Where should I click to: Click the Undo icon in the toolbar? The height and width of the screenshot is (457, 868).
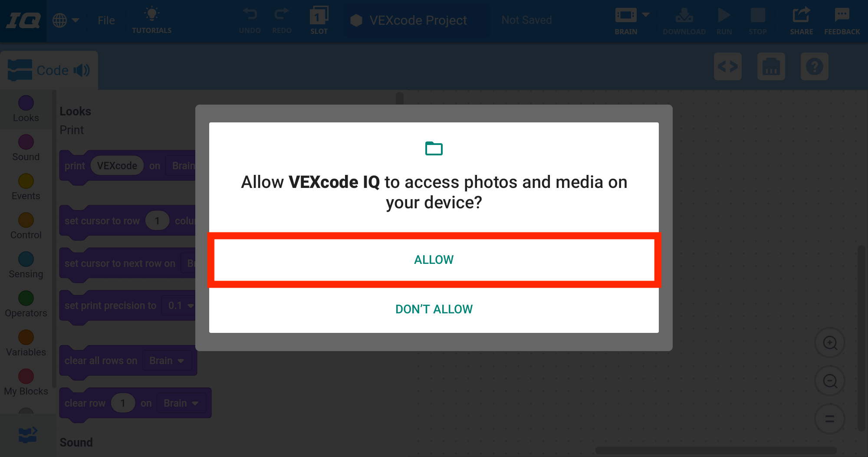(250, 20)
